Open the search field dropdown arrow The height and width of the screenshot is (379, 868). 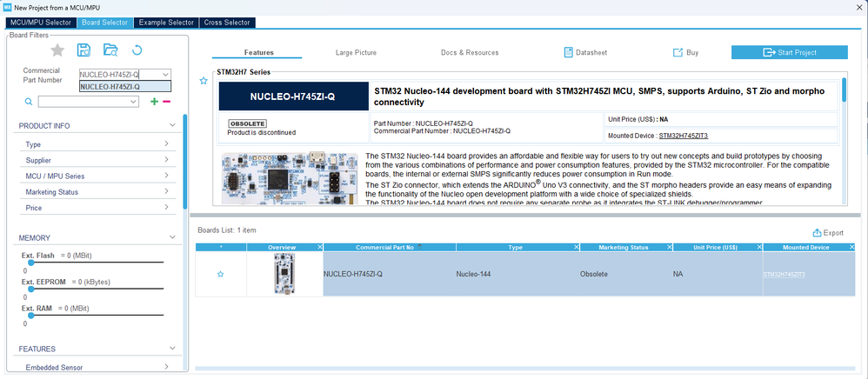(x=133, y=101)
